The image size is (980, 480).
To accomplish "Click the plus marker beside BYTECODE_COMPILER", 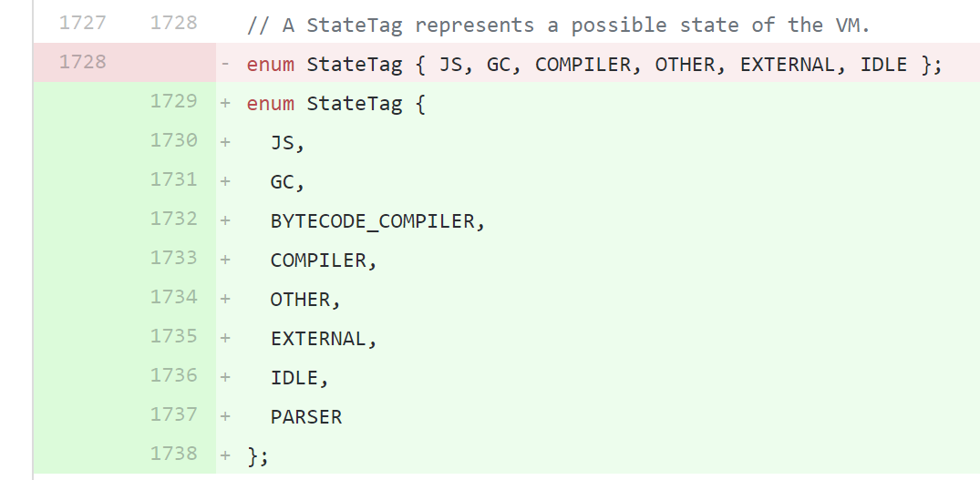I will click(x=225, y=221).
